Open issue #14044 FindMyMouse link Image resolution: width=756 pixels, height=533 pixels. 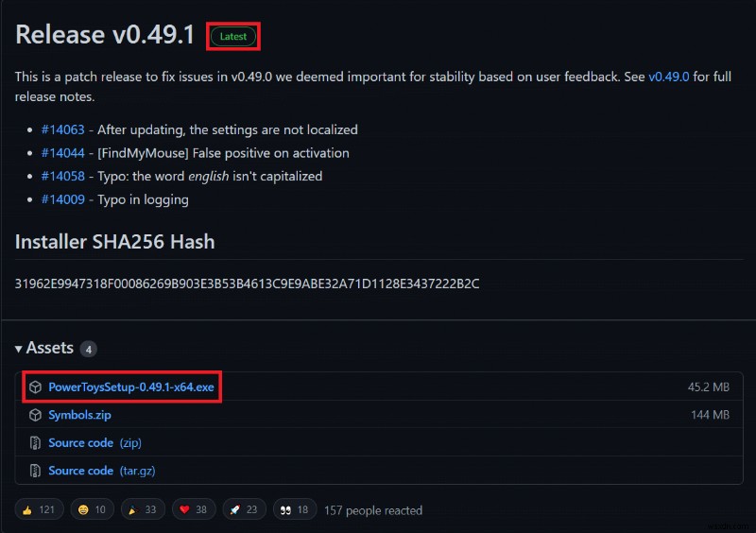coord(62,153)
